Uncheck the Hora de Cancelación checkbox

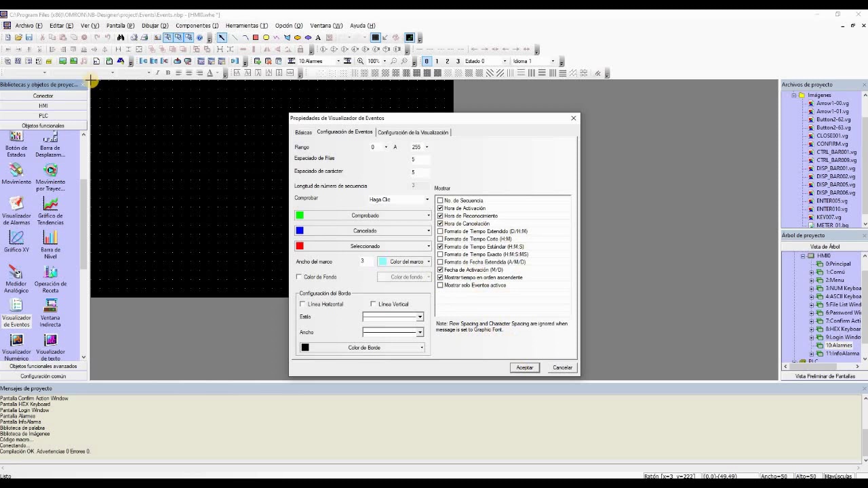(440, 224)
